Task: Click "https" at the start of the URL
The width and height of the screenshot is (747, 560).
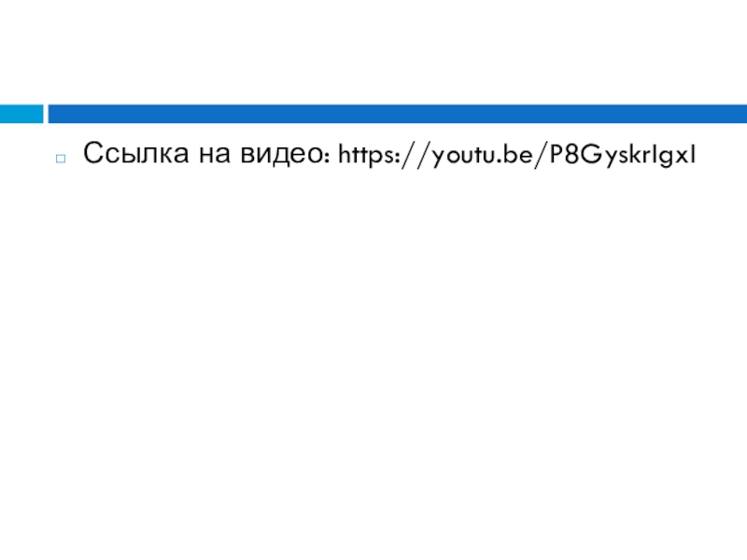Action: point(366,155)
